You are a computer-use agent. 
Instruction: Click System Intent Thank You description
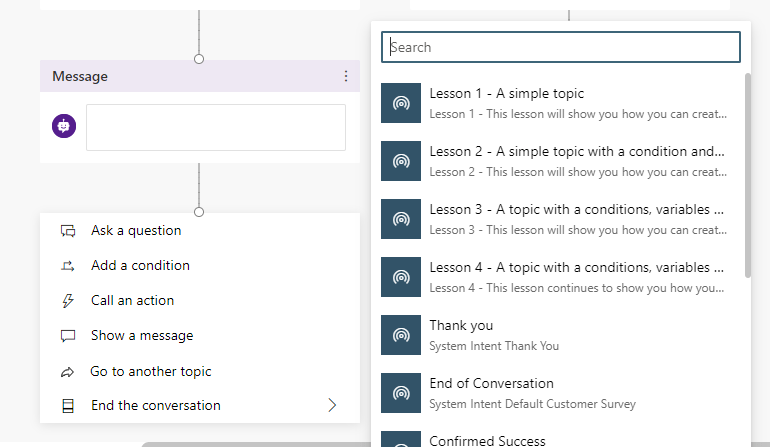494,346
